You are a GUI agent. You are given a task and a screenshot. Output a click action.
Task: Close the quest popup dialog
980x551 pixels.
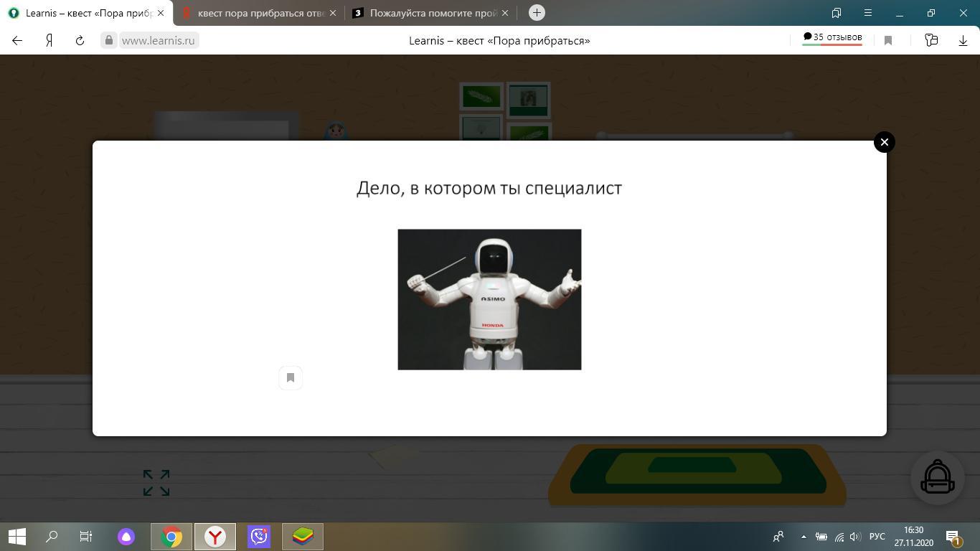coord(884,142)
